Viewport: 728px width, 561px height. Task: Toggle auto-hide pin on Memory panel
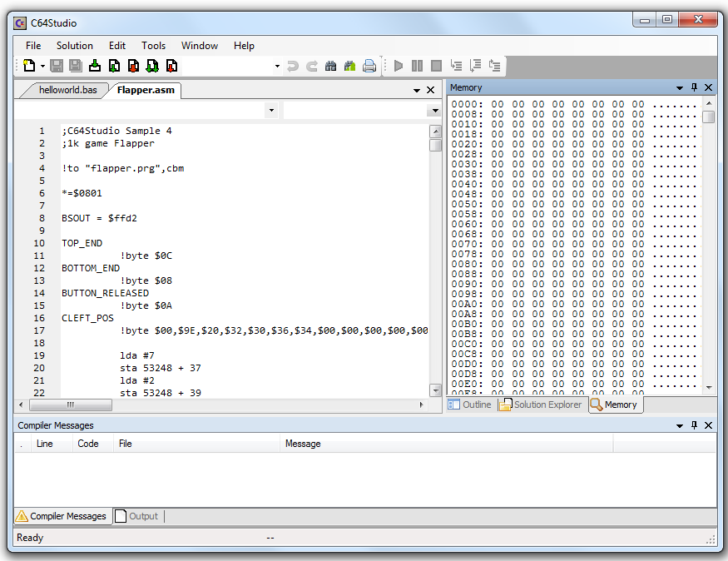point(694,87)
